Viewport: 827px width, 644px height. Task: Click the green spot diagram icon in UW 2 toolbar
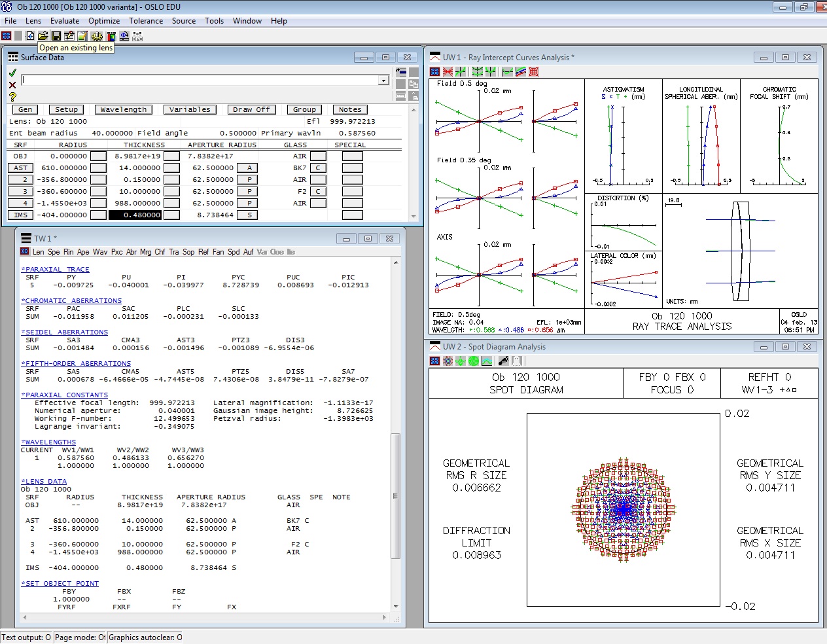tap(474, 361)
